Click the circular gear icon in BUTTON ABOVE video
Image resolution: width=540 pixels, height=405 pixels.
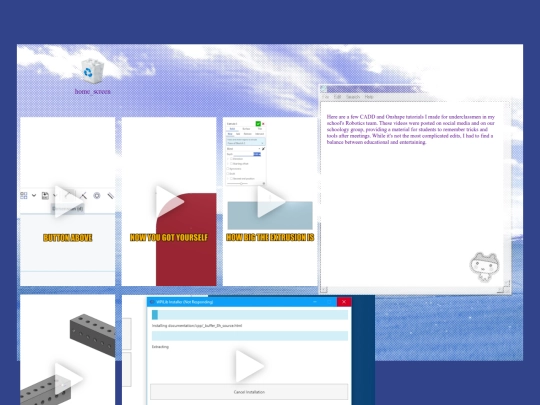point(97,196)
